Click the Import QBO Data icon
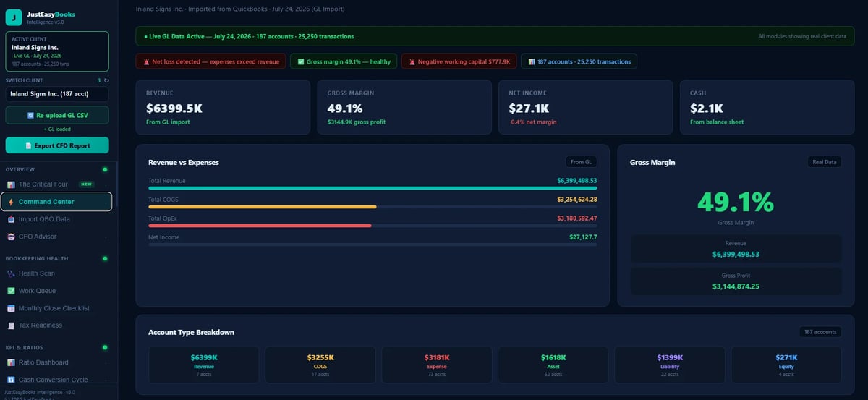868x400 pixels. (11, 219)
